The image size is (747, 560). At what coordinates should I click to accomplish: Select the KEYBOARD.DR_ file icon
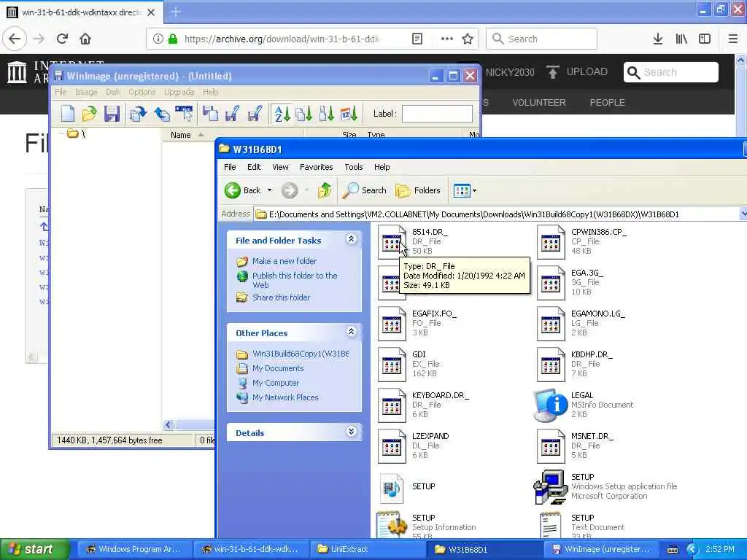(392, 405)
